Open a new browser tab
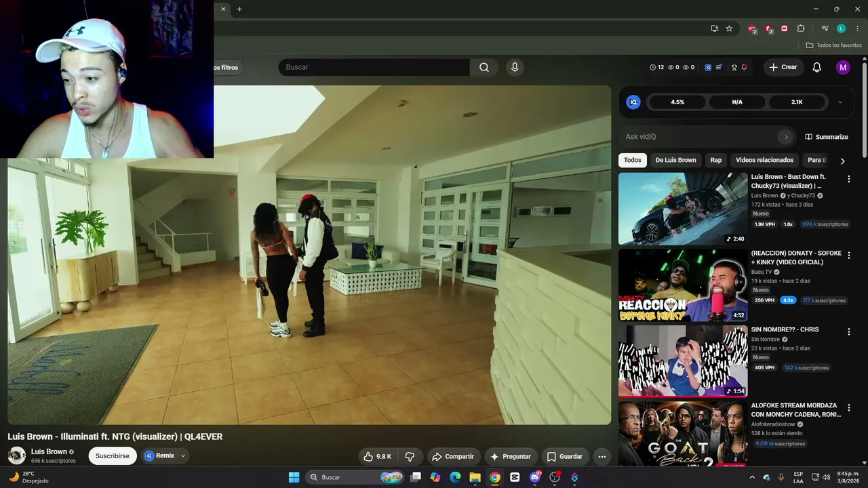 tap(239, 9)
